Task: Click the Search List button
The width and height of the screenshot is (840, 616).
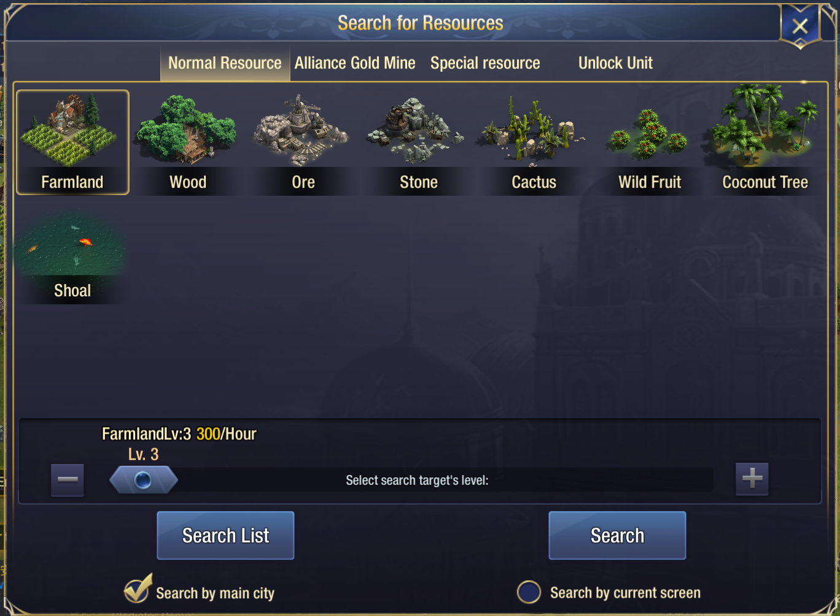Action: pyautogui.click(x=225, y=536)
